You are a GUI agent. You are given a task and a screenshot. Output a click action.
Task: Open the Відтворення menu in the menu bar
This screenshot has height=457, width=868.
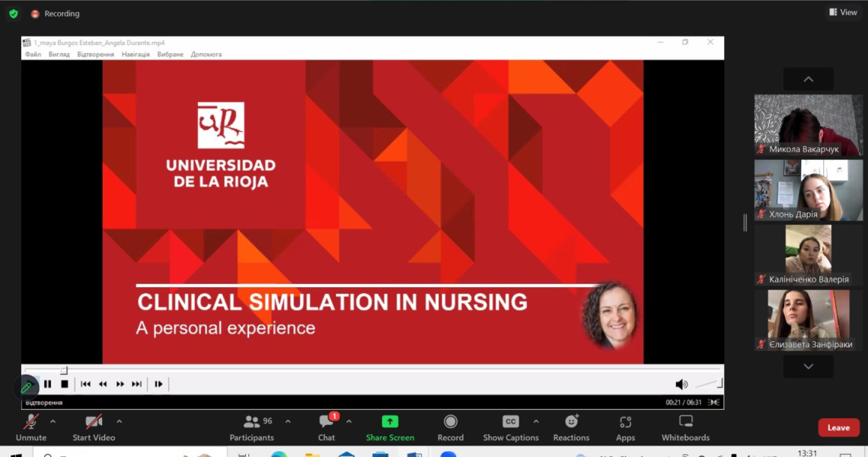[95, 54]
